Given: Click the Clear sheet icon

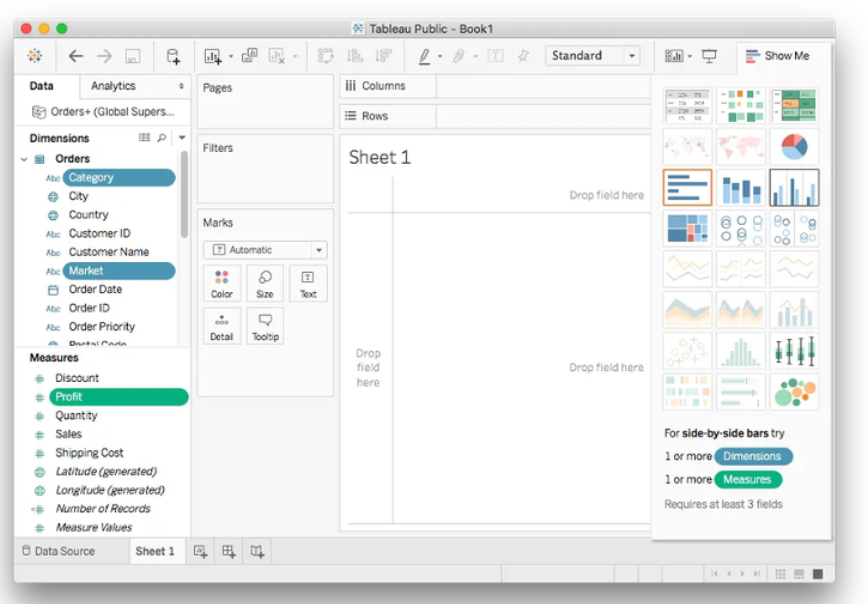Looking at the screenshot, I should [276, 56].
